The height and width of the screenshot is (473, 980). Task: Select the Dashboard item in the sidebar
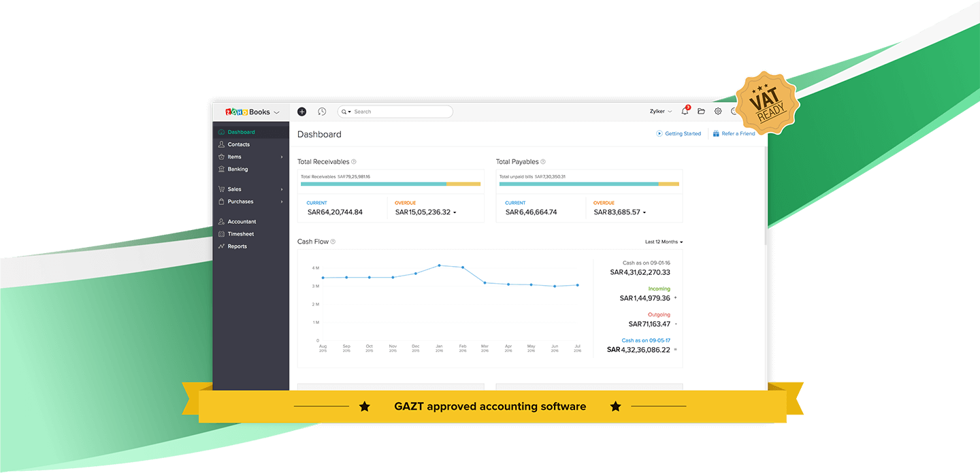[x=241, y=131]
